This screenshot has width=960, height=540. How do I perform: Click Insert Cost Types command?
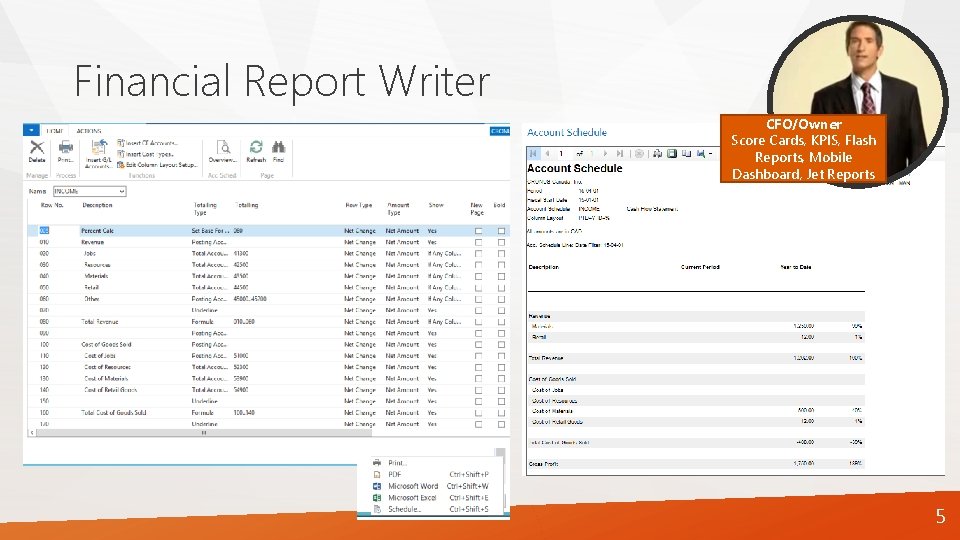click(x=145, y=154)
